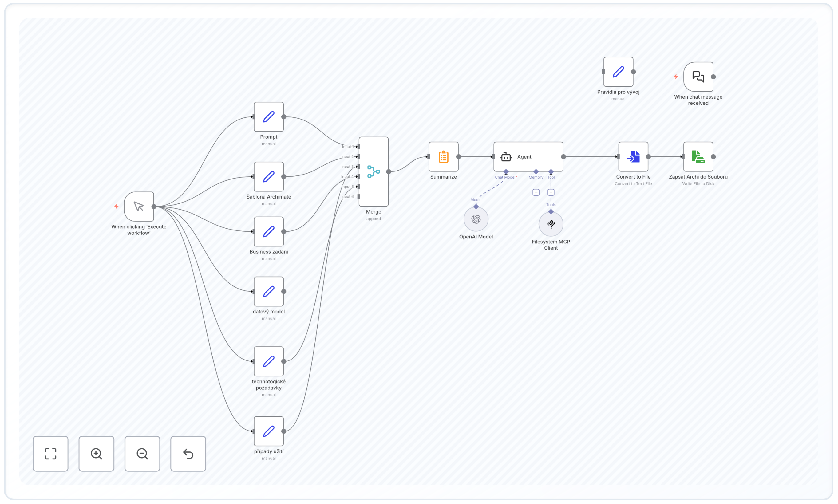
Task: Reset the canvas zoom
Action: 188,453
